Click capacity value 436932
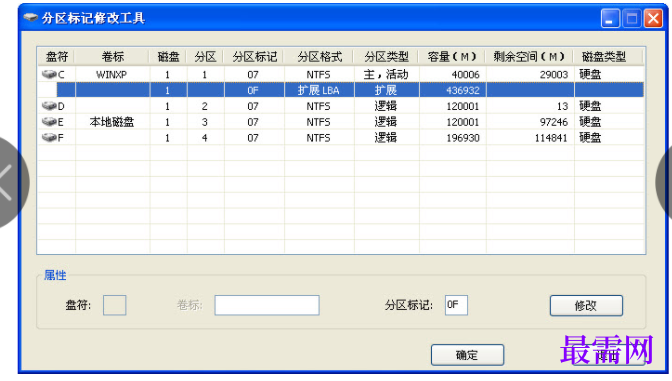 pyautogui.click(x=462, y=90)
